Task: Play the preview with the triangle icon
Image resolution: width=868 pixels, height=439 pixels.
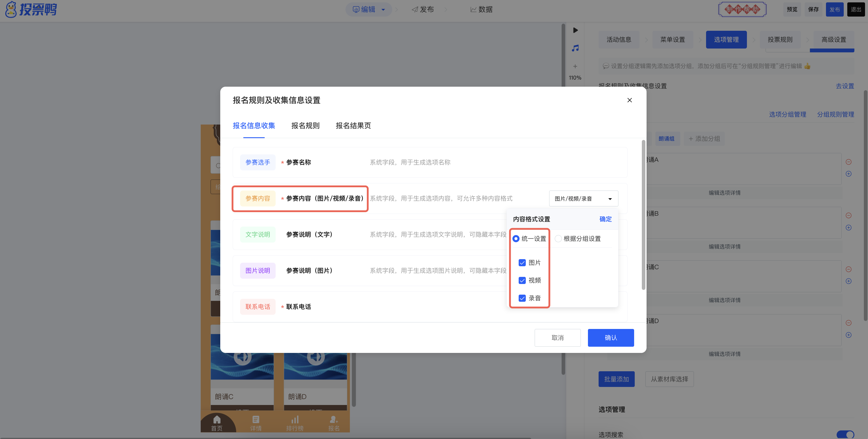Action: 575,30
